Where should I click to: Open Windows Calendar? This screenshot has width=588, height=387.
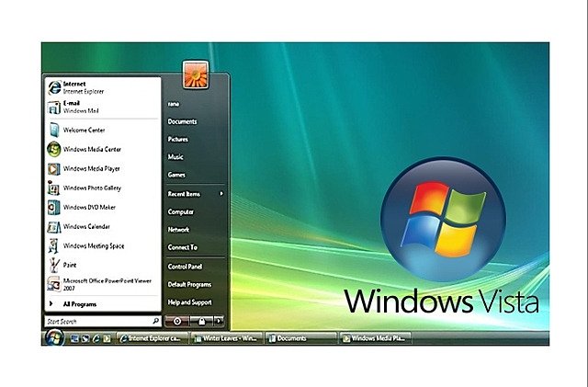point(103,227)
